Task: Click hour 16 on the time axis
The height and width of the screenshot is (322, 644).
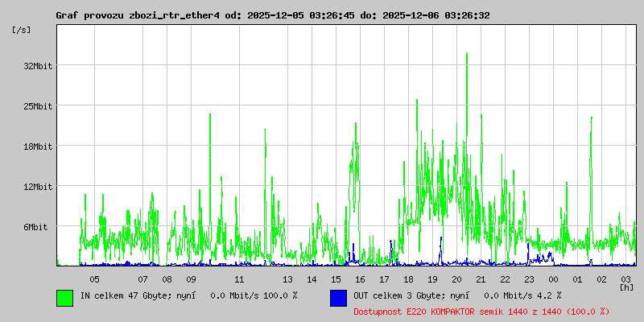Action: (360, 279)
